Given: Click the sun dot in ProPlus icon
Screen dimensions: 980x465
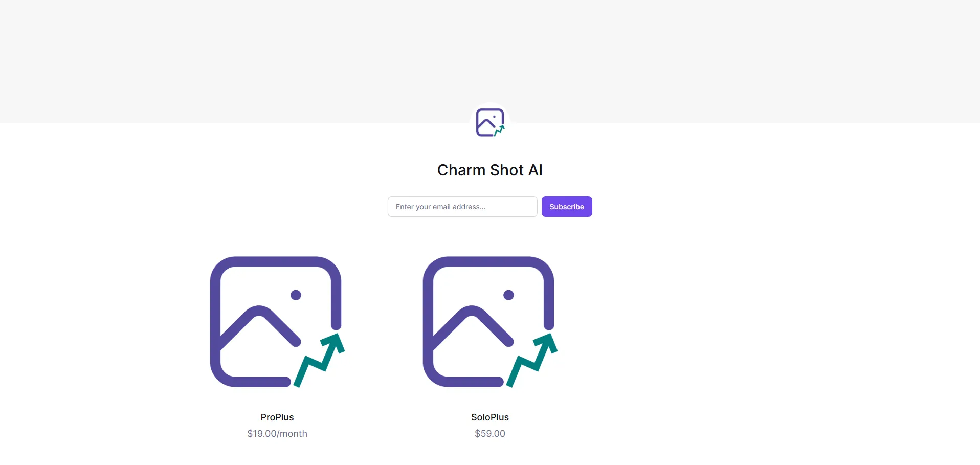Looking at the screenshot, I should pyautogui.click(x=296, y=295).
